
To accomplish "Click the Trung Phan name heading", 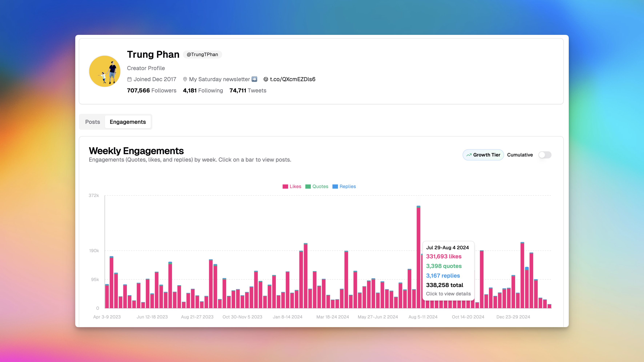I will (x=153, y=54).
